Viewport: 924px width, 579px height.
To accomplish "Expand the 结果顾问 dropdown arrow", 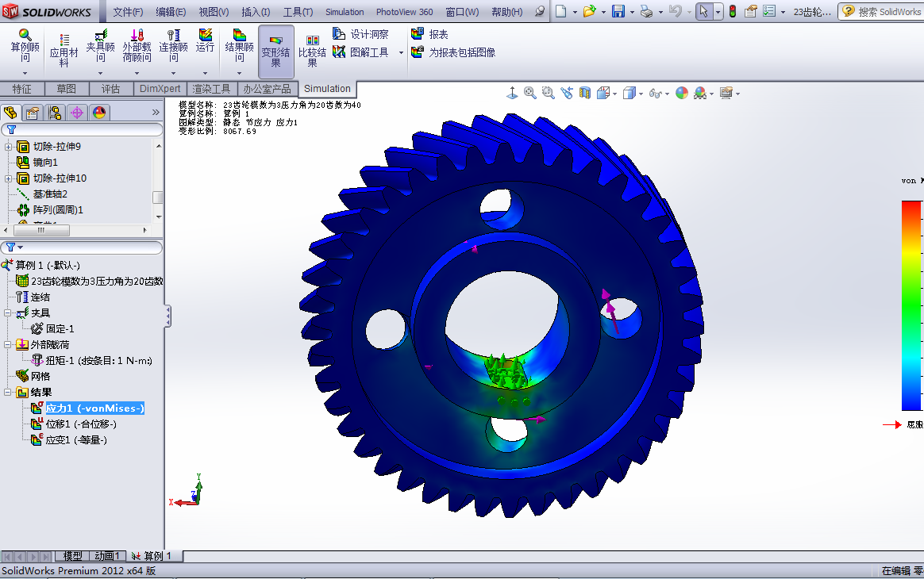I will point(239,73).
